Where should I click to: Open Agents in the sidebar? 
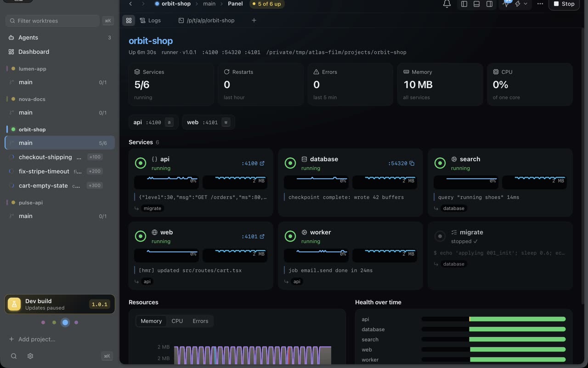[x=60, y=38]
